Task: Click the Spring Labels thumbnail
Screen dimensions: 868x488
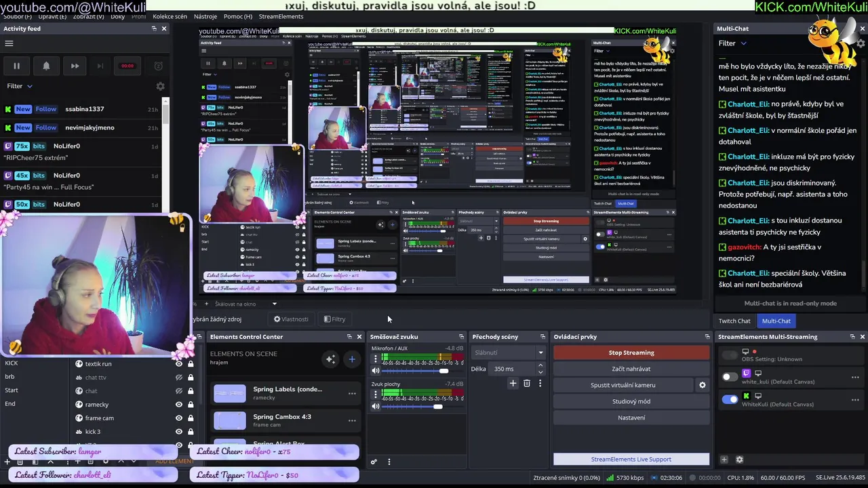Action: pos(229,393)
